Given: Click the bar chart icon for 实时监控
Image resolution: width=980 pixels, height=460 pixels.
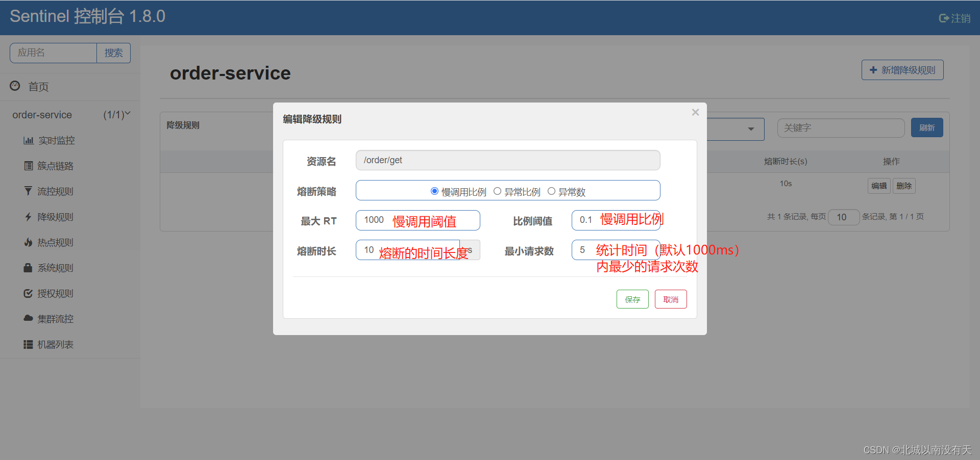Looking at the screenshot, I should (29, 140).
